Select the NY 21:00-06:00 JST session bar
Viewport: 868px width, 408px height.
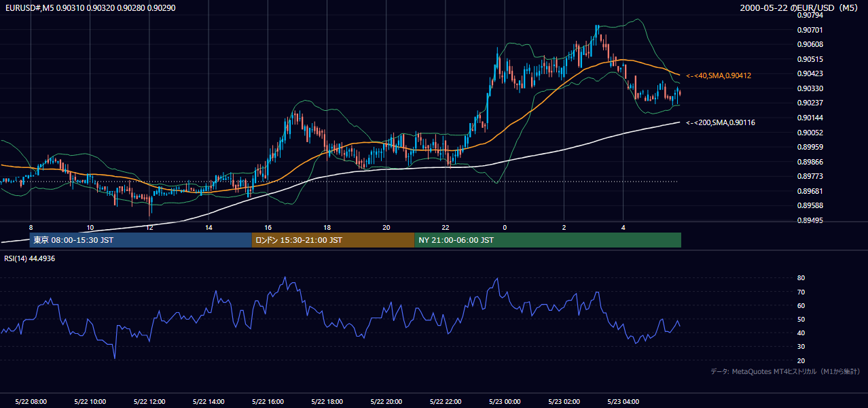point(548,240)
